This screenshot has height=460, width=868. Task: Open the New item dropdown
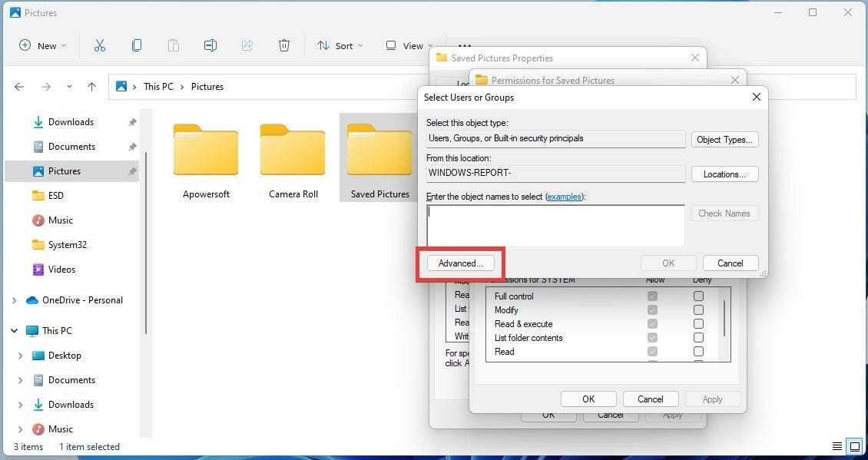point(42,46)
